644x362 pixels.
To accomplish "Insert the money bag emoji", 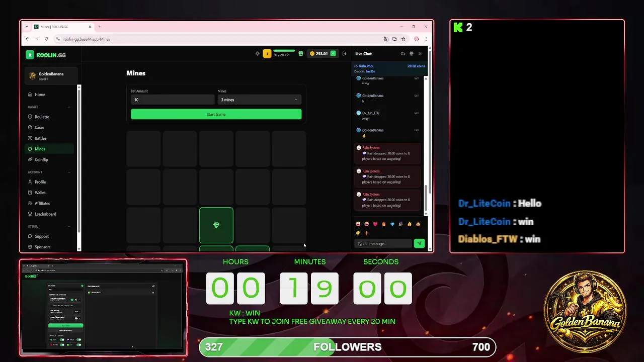I will [418, 224].
